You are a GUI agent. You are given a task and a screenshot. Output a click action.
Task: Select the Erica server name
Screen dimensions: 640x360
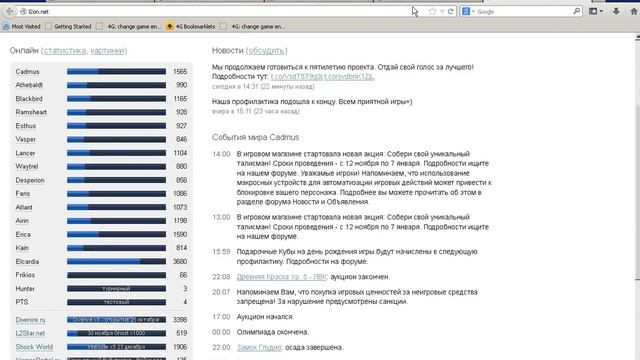pyautogui.click(x=23, y=234)
